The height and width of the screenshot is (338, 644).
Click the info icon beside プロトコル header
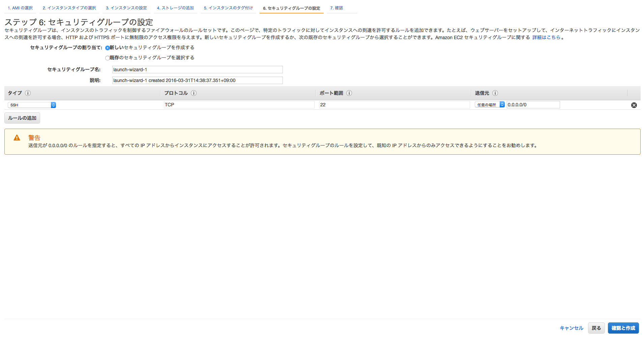[x=194, y=93]
